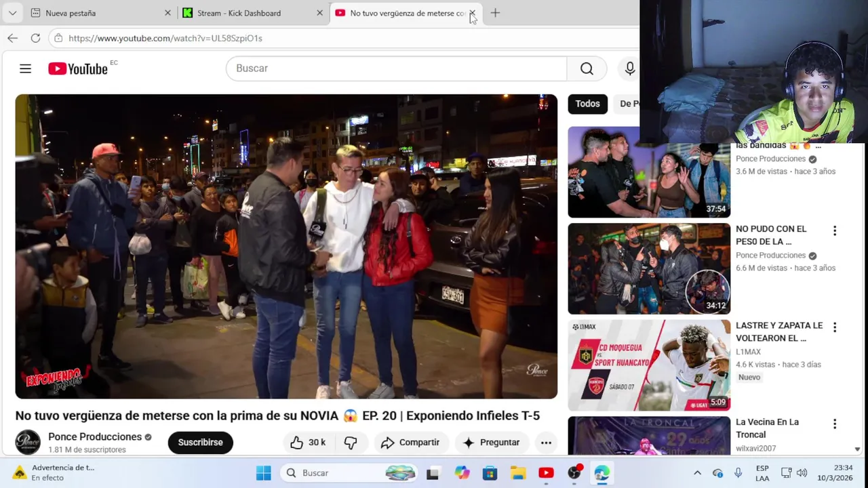
Task: Open 'LASTRE Y ZAPATA LE VOLTEARON EL' title
Action: tap(779, 331)
